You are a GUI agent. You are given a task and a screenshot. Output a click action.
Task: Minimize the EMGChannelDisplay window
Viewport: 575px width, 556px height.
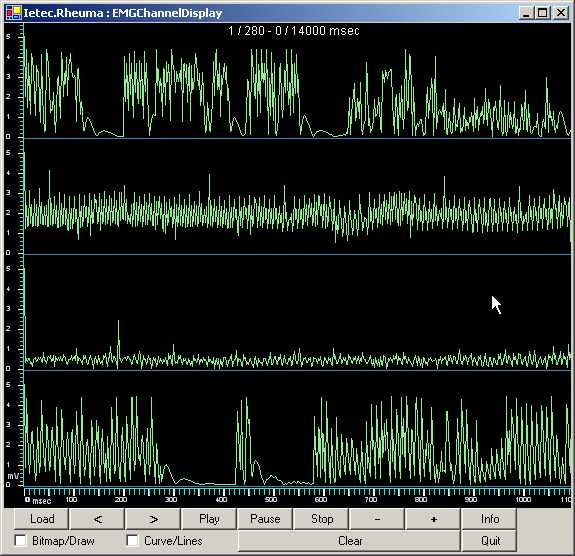[527, 13]
